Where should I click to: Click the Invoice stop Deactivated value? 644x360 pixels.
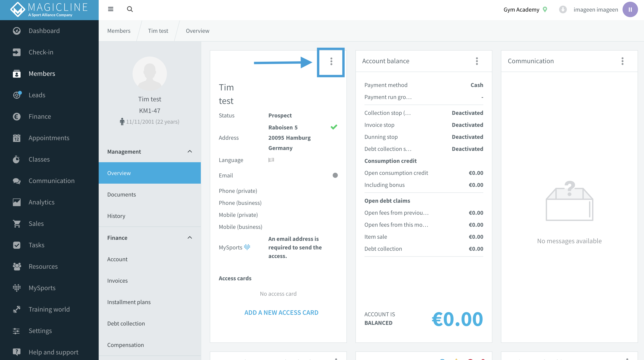[467, 125]
